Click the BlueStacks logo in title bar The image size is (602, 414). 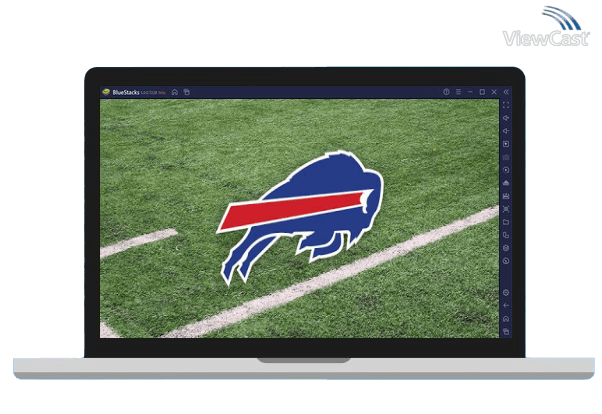[106, 92]
